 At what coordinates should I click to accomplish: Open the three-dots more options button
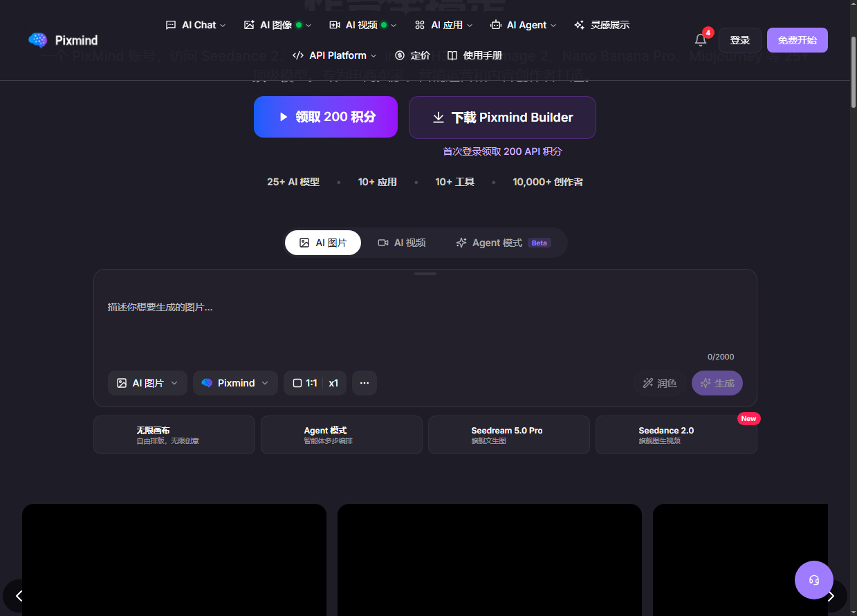(x=365, y=383)
